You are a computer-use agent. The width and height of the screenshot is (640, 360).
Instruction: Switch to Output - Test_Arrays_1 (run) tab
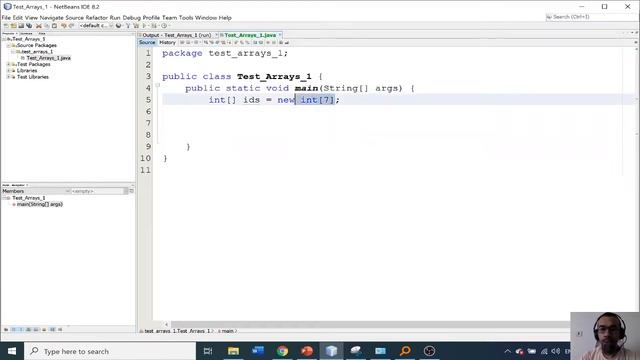click(x=176, y=36)
